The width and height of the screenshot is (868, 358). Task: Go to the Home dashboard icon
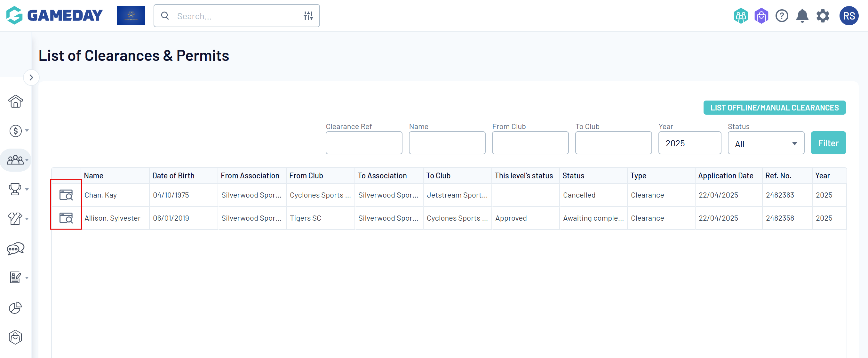[15, 101]
